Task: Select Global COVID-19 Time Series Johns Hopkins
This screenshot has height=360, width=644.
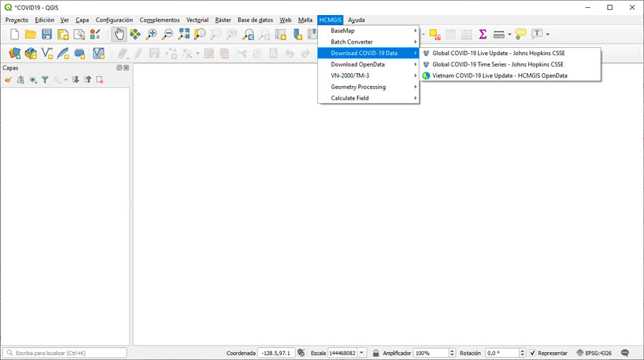Action: pos(510,64)
